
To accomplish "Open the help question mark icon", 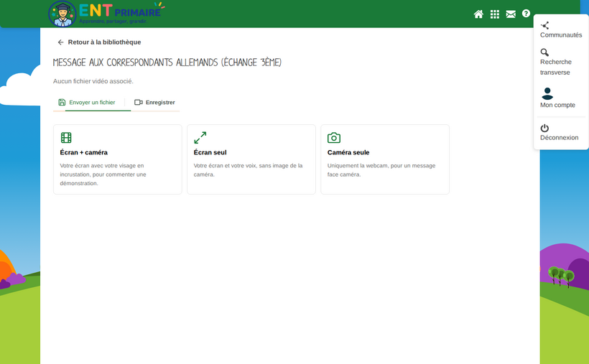I will click(526, 14).
